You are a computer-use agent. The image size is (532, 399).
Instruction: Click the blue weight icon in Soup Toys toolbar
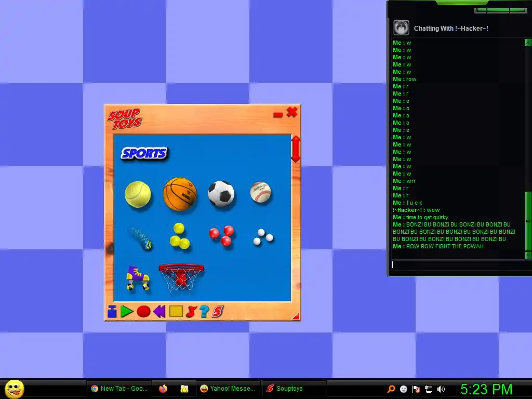pyautogui.click(x=112, y=312)
